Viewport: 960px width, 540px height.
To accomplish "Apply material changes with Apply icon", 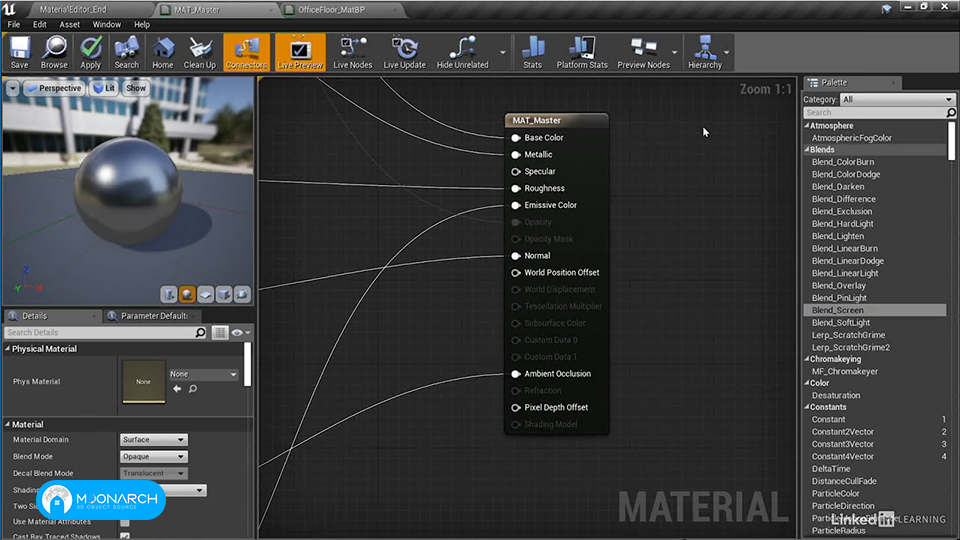I will [91, 52].
